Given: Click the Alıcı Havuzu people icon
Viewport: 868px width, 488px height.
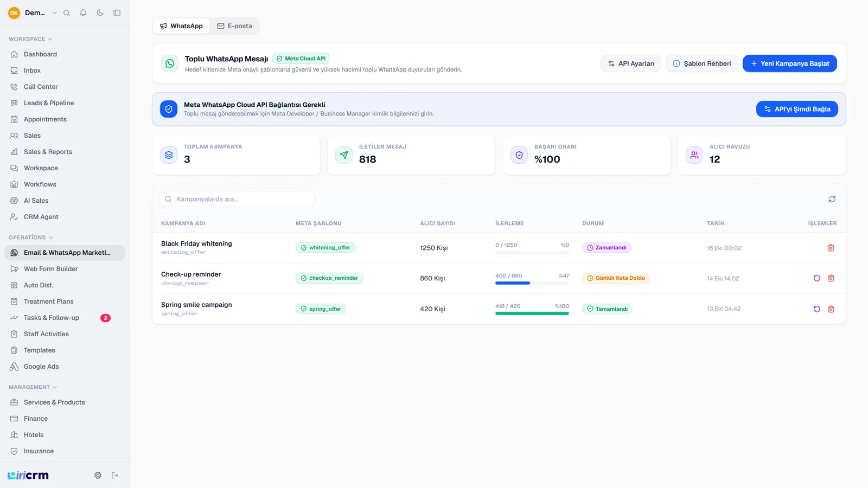Looking at the screenshot, I should [694, 155].
